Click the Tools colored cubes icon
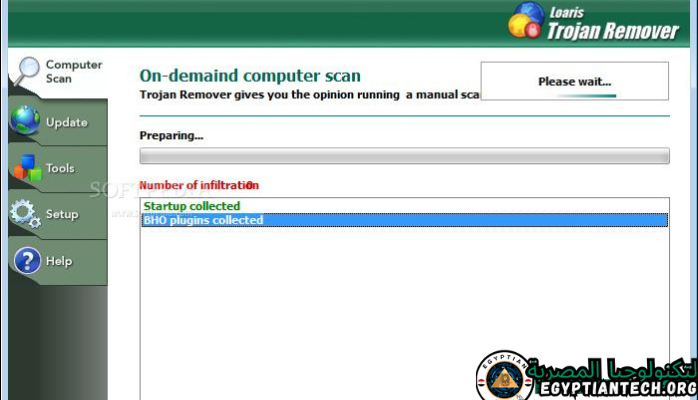 click(25, 168)
